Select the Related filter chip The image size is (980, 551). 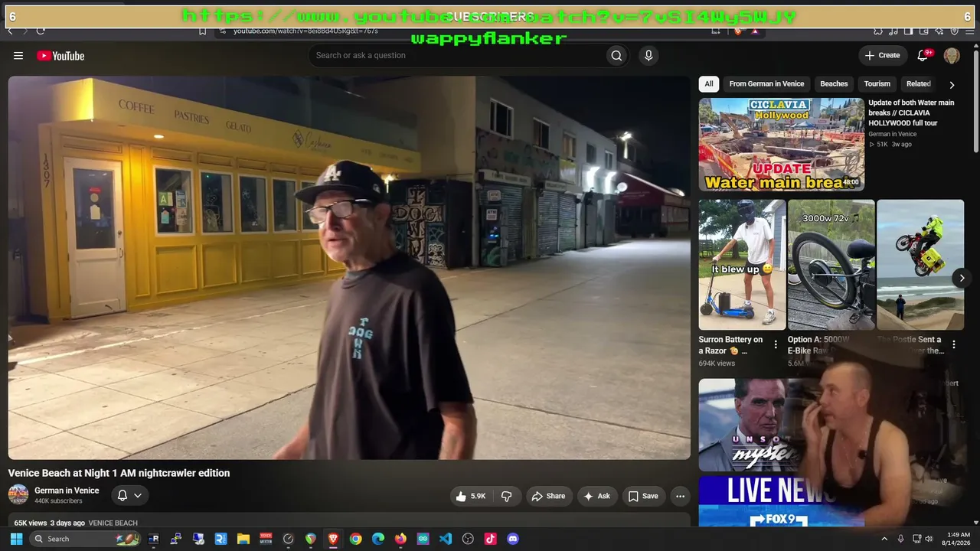(x=919, y=84)
